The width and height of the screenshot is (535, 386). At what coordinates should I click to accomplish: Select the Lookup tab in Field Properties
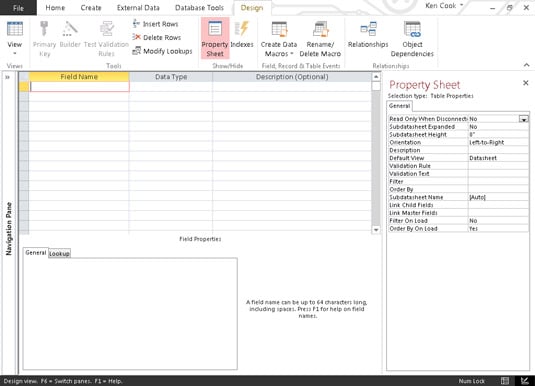(59, 254)
